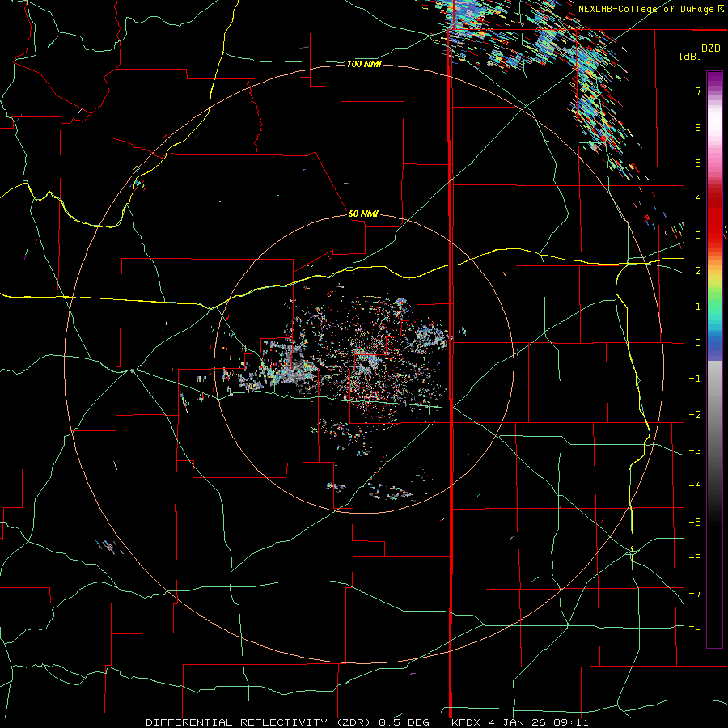Click the 7 dB value on color scale
728x728 pixels.
pyautogui.click(x=698, y=91)
